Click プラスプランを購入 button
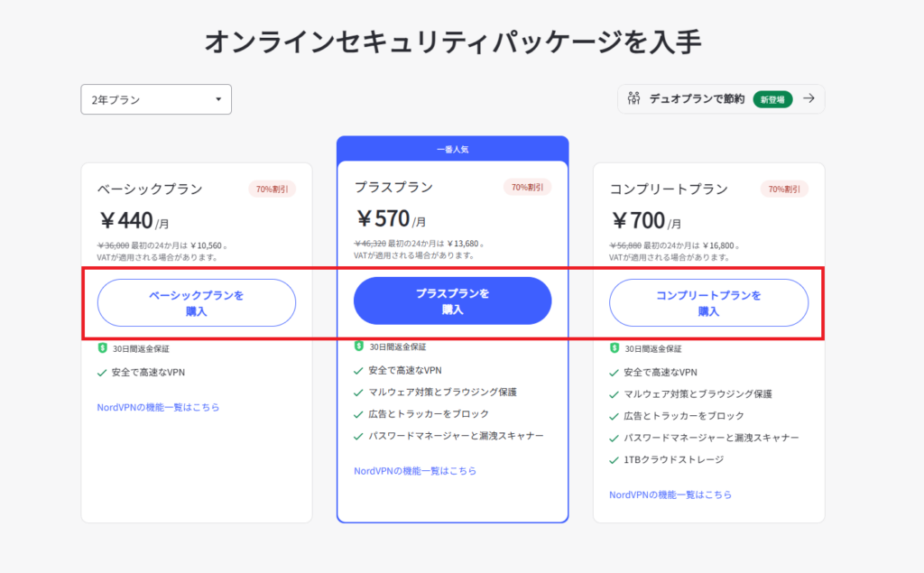Viewport: 924px width, 573px height. 453,300
